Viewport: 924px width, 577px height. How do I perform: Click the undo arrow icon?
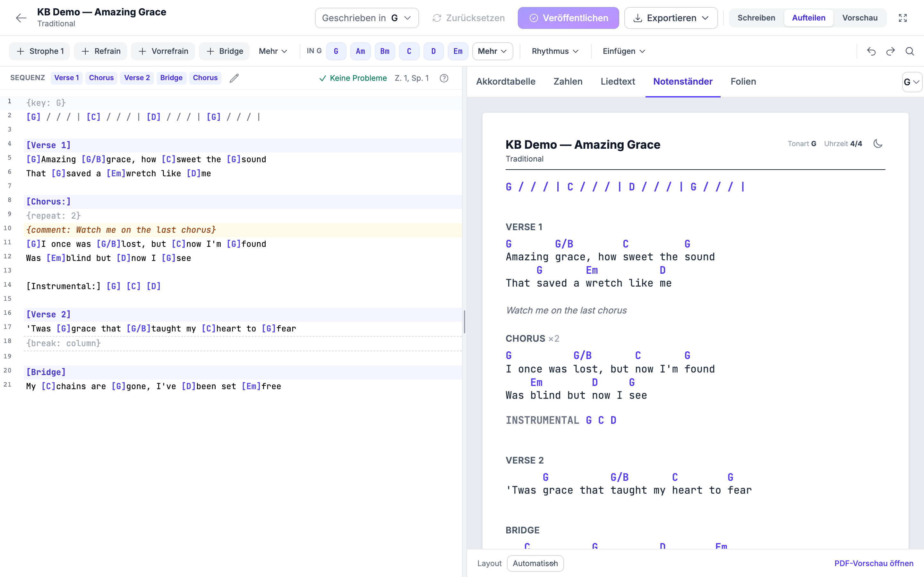pos(871,51)
